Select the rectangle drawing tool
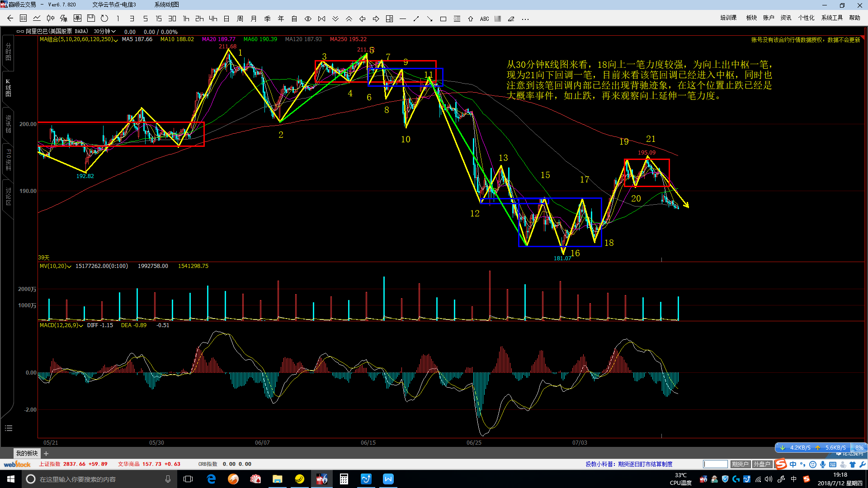Viewport: 868px width, 488px height. (443, 19)
